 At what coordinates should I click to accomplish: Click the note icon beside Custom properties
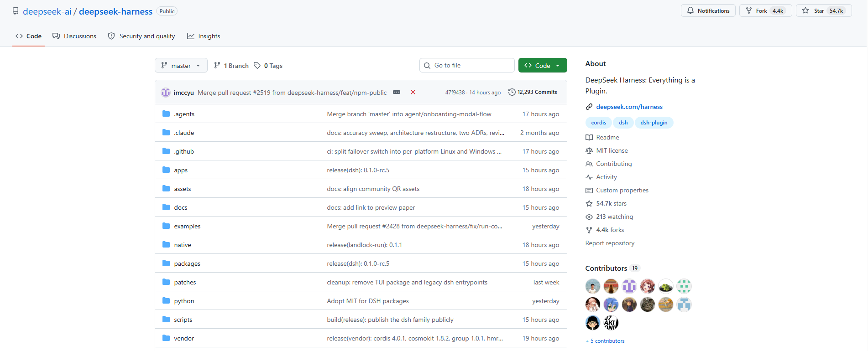tap(589, 191)
